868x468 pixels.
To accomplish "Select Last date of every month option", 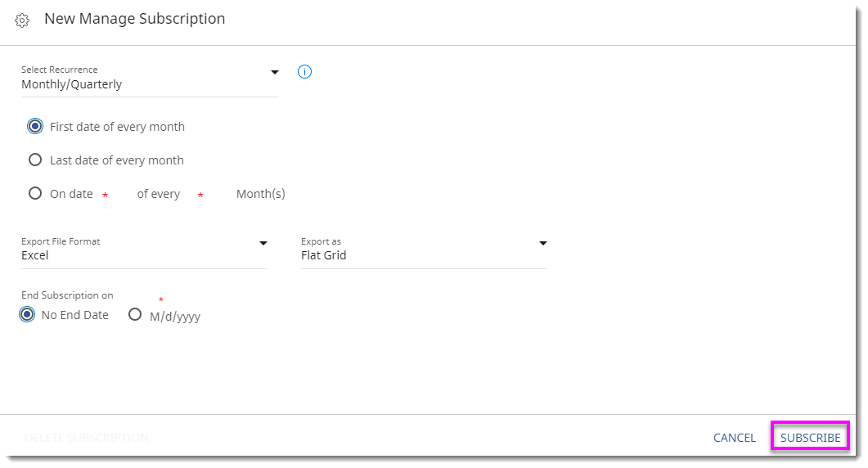I will point(35,160).
